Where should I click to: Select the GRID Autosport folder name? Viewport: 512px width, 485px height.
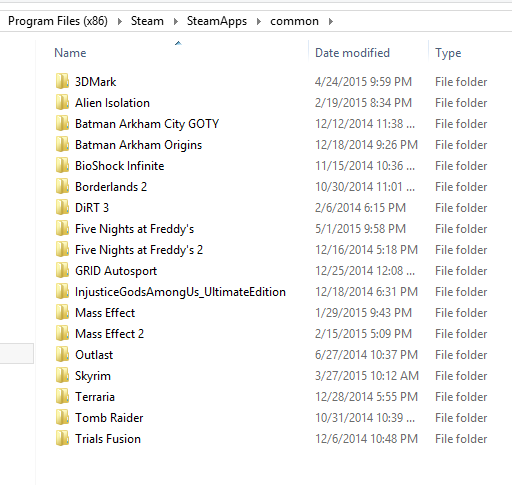[x=116, y=271]
